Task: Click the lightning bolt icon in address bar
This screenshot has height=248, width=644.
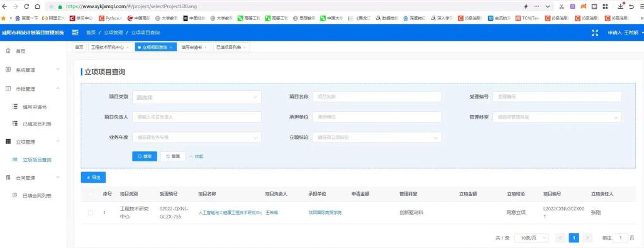Action: (526, 6)
